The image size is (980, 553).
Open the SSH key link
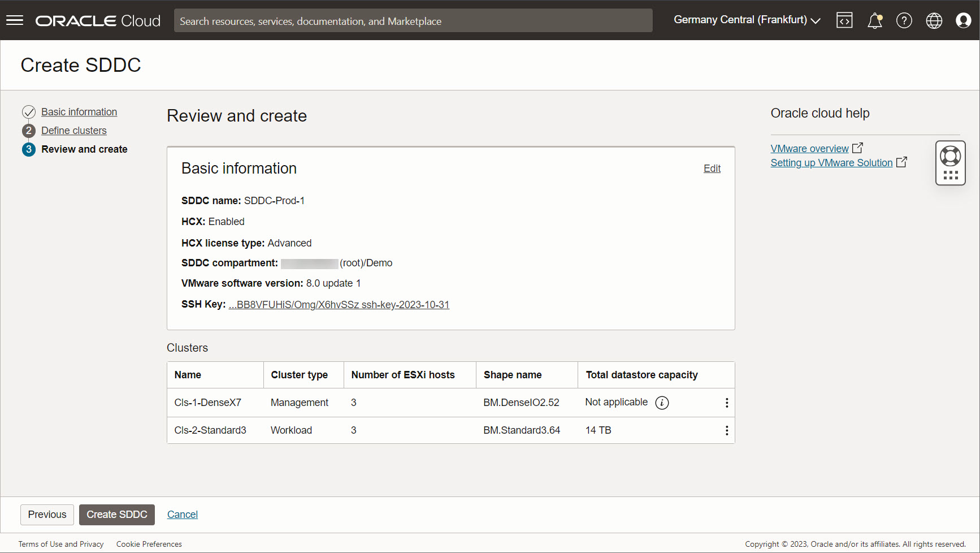coord(339,305)
